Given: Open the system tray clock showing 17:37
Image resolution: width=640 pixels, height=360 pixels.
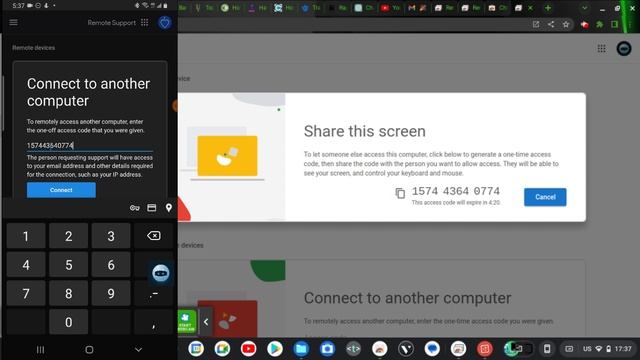Looking at the screenshot, I should 623,349.
